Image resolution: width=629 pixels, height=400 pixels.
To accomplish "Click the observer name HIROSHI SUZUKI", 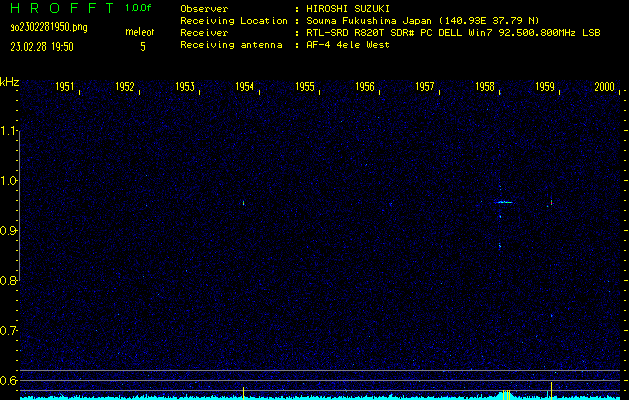I will click(x=348, y=9).
